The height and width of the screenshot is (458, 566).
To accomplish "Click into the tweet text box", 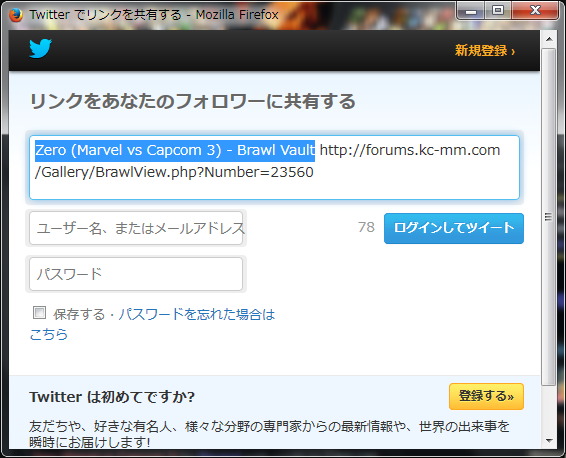I will click(x=274, y=167).
